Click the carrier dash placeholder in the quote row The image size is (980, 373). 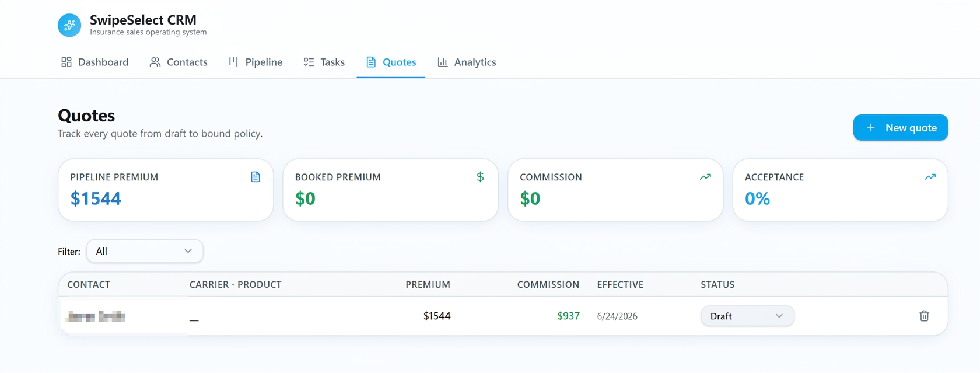coord(194,320)
